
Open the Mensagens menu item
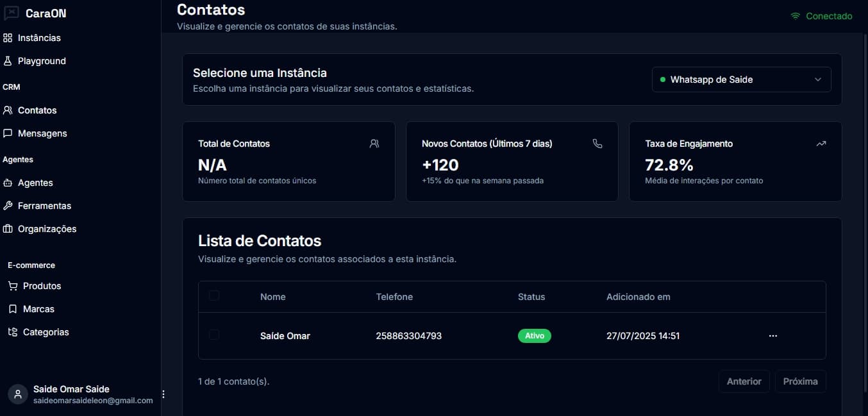pos(43,133)
